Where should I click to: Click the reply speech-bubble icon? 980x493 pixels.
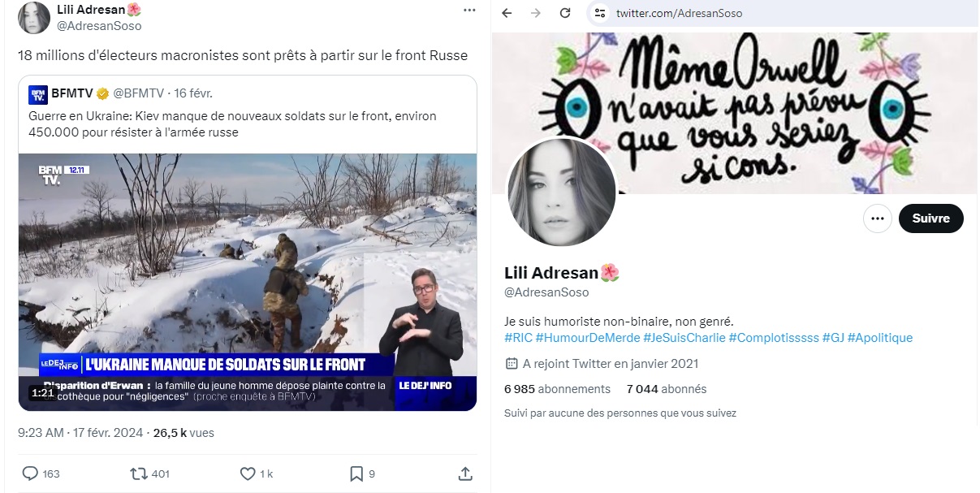click(x=30, y=474)
